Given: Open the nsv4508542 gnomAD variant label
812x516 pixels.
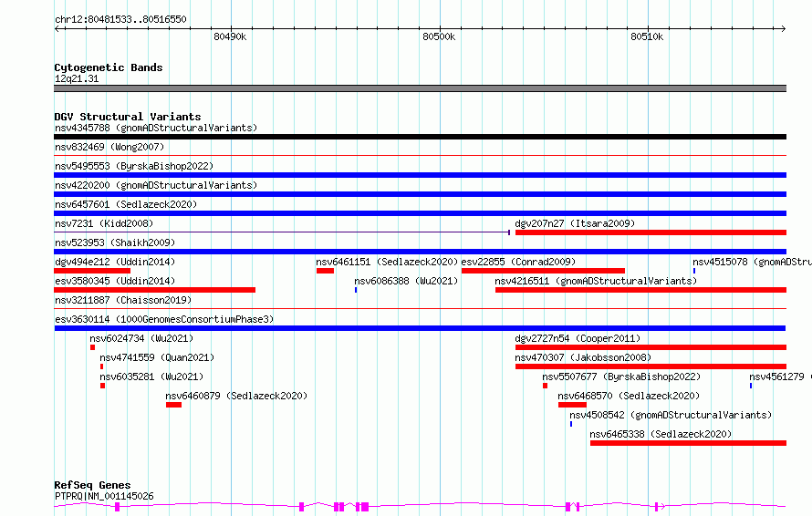Looking at the screenshot, I should [x=671, y=415].
